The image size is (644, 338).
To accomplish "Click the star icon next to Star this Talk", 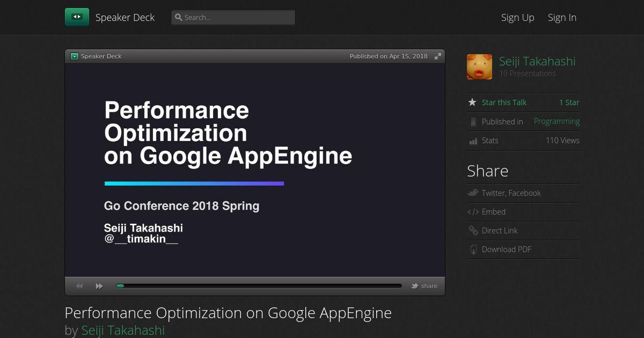I will tap(472, 102).
